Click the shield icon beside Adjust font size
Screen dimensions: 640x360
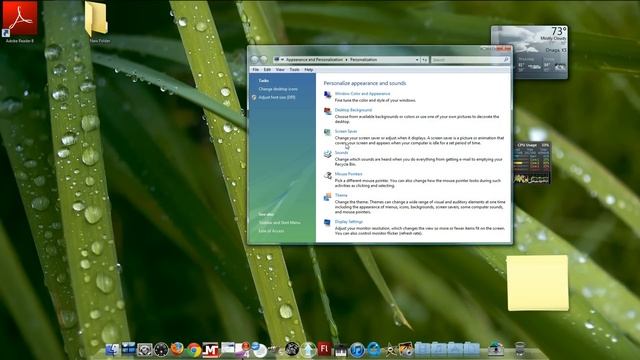click(x=254, y=98)
